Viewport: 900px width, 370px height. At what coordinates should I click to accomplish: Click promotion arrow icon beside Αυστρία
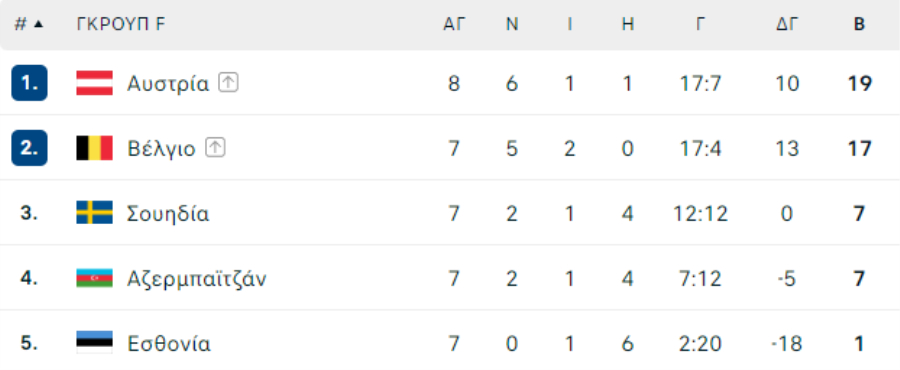coord(228,83)
